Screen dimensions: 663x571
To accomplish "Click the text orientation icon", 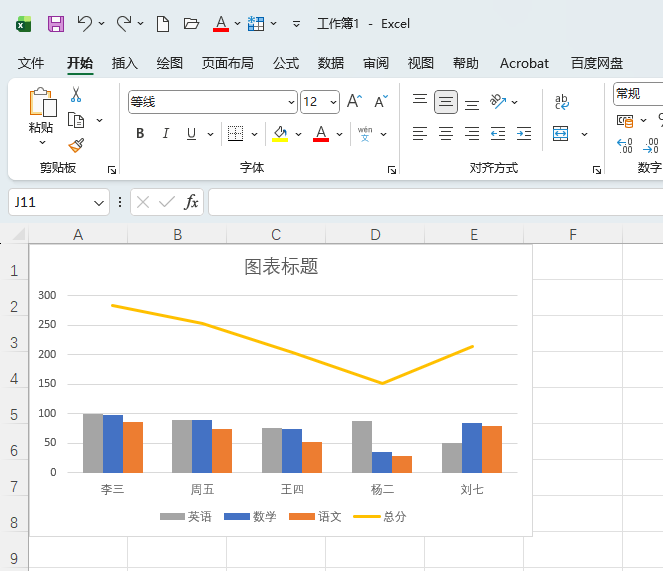I will [x=498, y=102].
